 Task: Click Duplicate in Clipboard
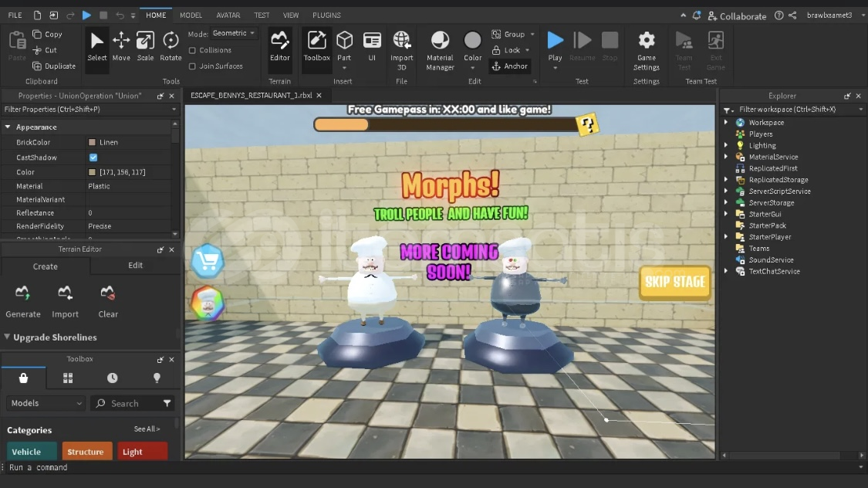(54, 66)
